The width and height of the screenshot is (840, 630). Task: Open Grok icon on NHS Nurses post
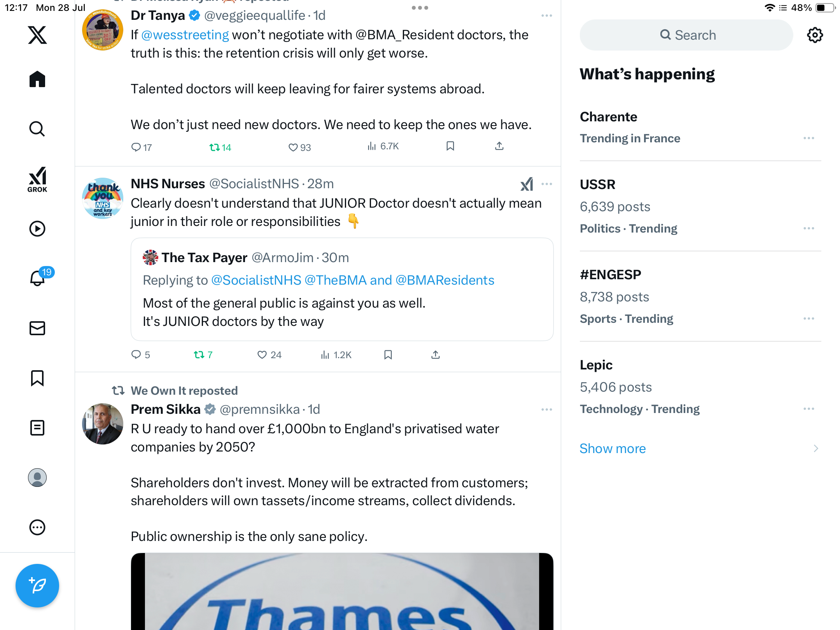point(527,184)
